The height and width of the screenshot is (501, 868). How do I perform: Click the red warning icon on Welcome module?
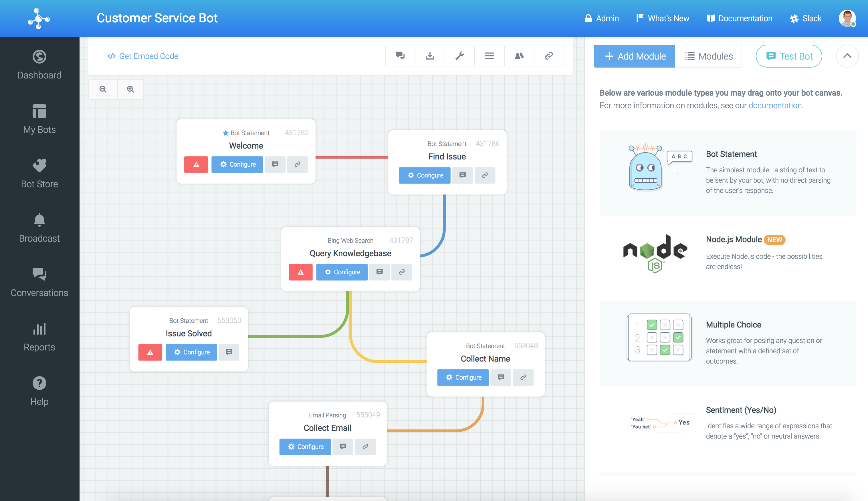(196, 165)
